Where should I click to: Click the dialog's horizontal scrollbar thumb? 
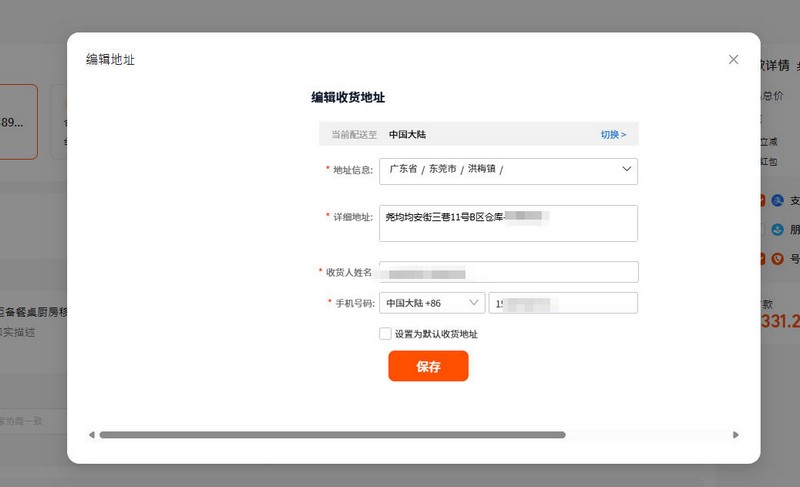tap(332, 435)
